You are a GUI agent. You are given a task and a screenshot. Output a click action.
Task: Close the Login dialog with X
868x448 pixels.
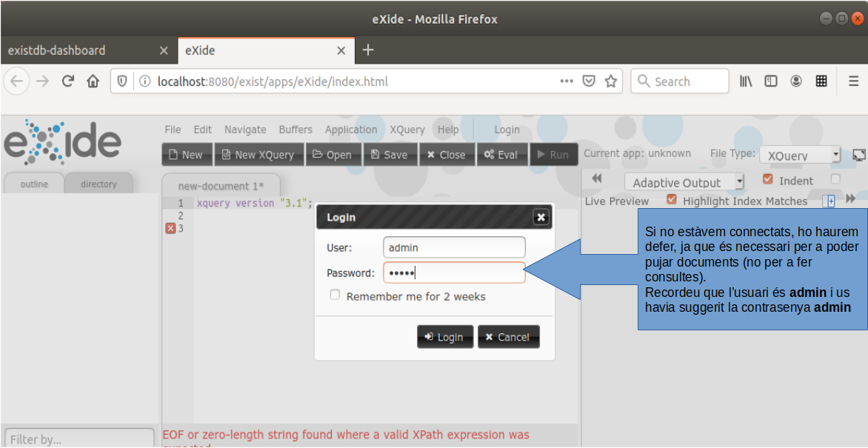pyautogui.click(x=541, y=218)
